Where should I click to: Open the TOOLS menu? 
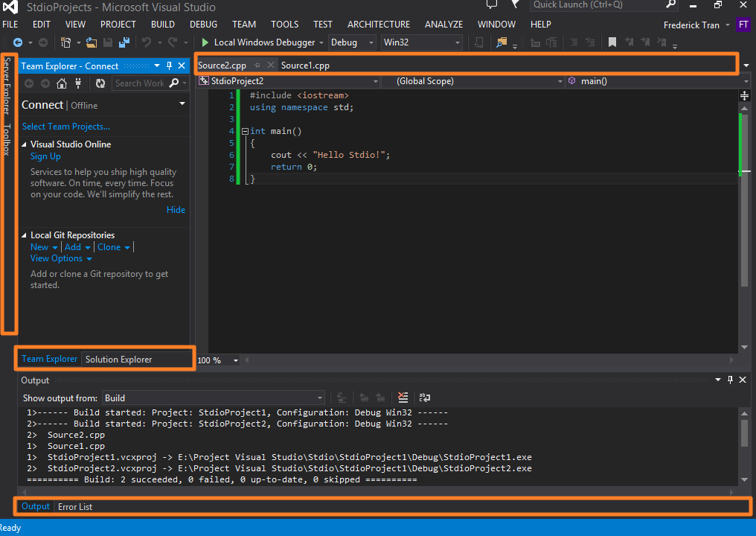(x=284, y=25)
